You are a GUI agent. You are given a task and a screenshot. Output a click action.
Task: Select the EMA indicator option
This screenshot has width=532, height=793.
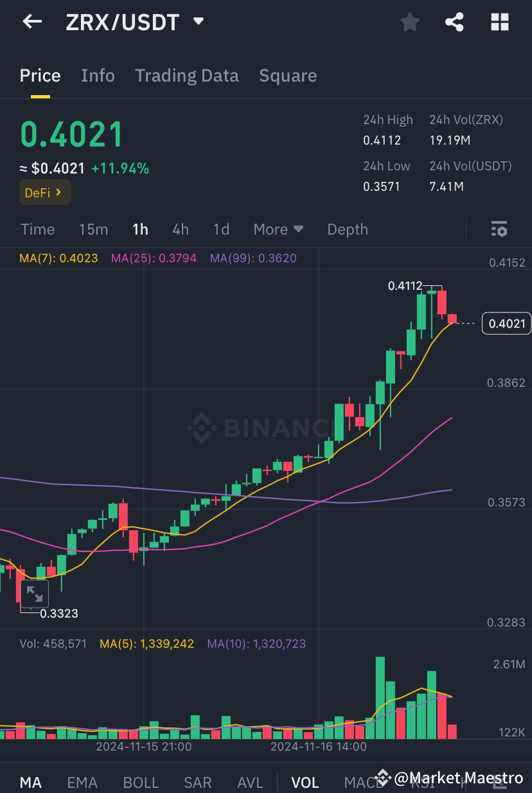tap(82, 782)
